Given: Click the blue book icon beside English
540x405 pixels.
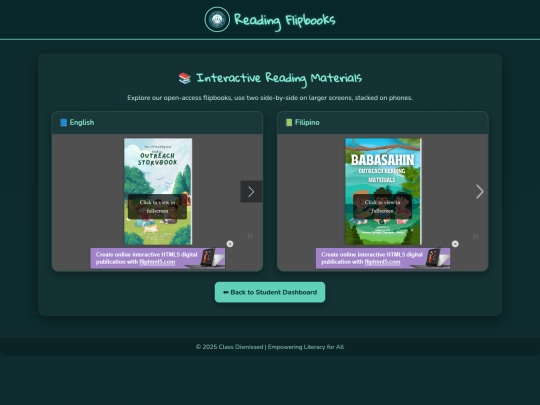Looking at the screenshot, I should [x=63, y=123].
